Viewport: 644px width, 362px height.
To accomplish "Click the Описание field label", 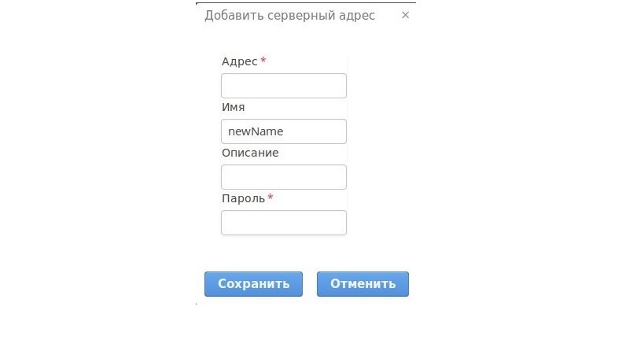I will coord(250,153).
